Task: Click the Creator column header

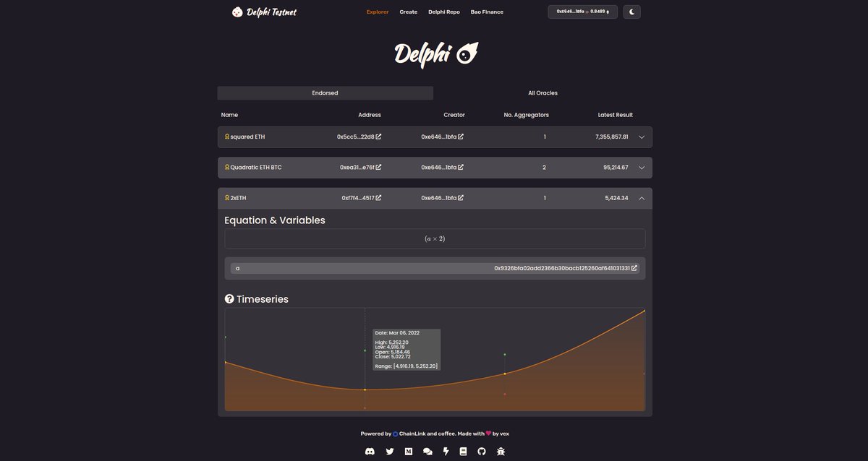Action: click(454, 115)
